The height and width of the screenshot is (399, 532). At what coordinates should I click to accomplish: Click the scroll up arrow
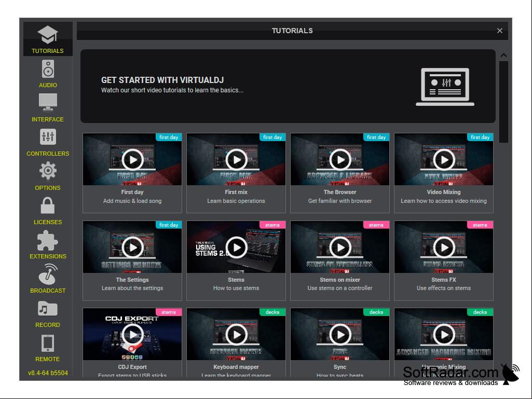(x=503, y=56)
